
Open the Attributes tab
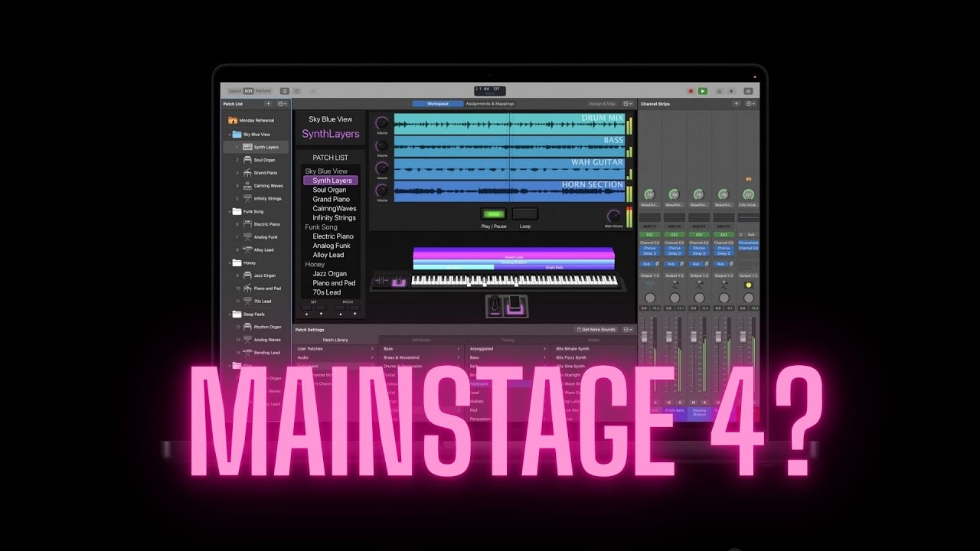pyautogui.click(x=421, y=340)
